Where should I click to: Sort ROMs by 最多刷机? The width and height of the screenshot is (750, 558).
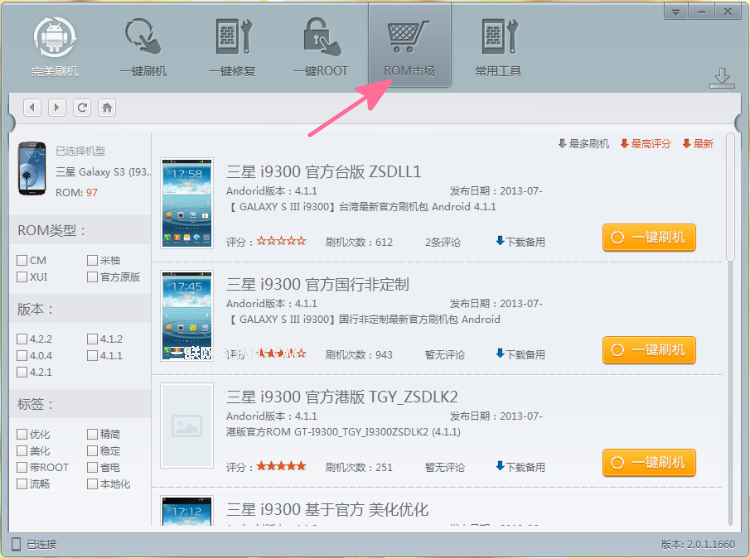click(584, 143)
